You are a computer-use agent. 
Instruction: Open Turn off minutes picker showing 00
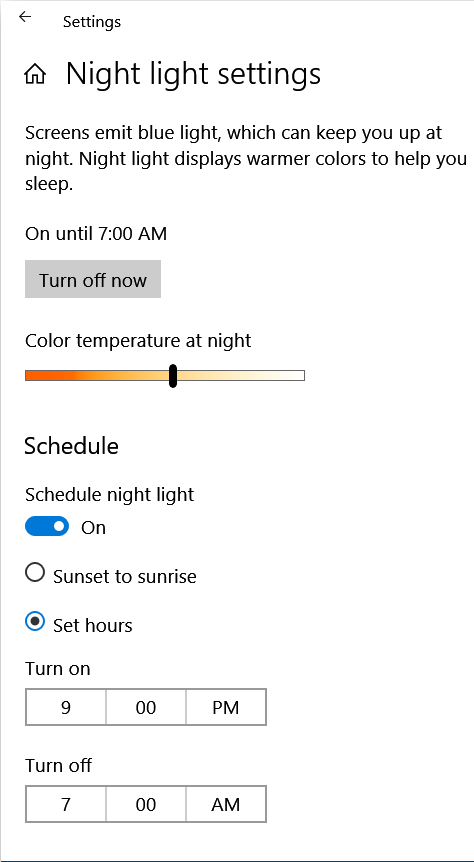click(x=146, y=804)
